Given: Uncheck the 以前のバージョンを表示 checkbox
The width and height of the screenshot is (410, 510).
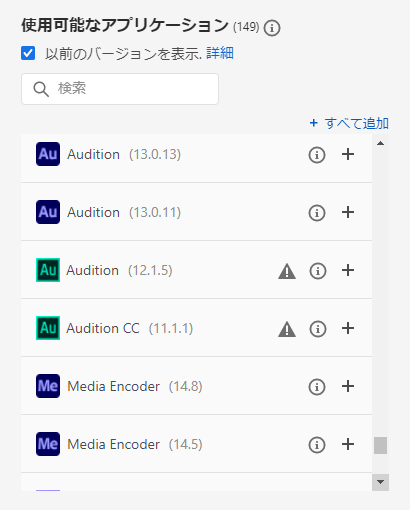Looking at the screenshot, I should click(x=28, y=53).
